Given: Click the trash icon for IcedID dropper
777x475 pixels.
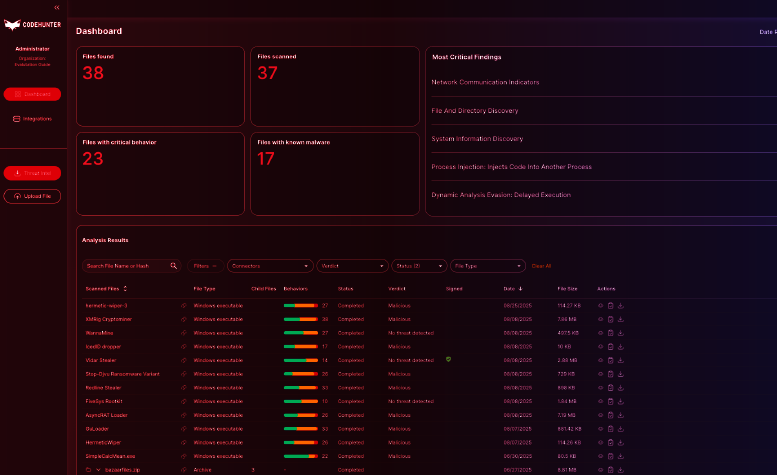Looking at the screenshot, I should 611,346.
